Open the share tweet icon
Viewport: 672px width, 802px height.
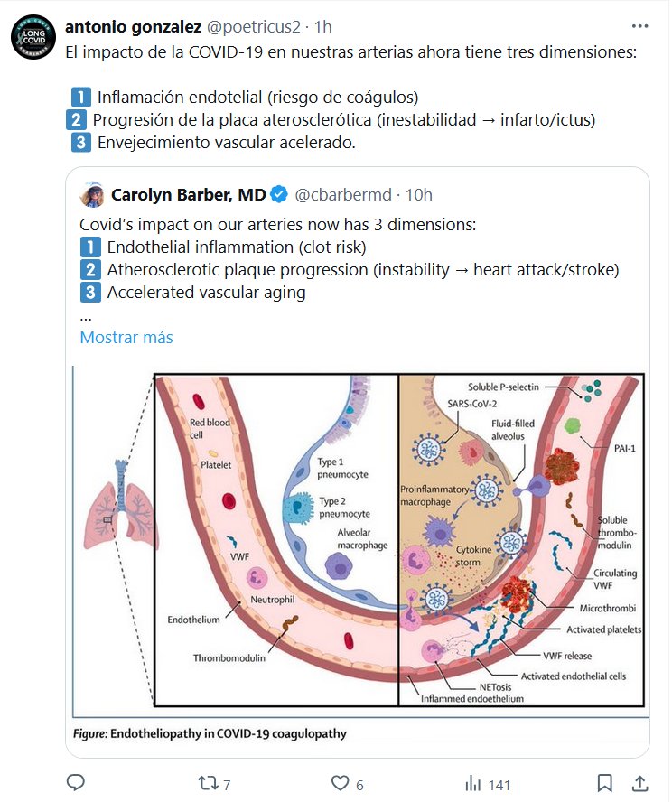click(639, 783)
